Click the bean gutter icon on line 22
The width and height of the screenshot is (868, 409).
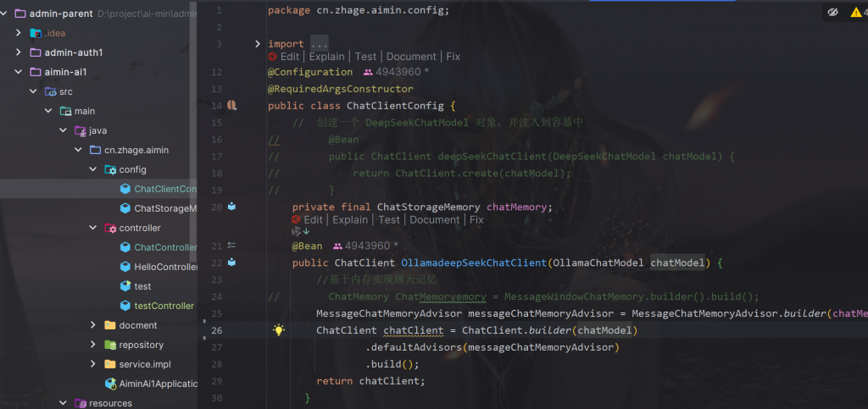pos(231,263)
